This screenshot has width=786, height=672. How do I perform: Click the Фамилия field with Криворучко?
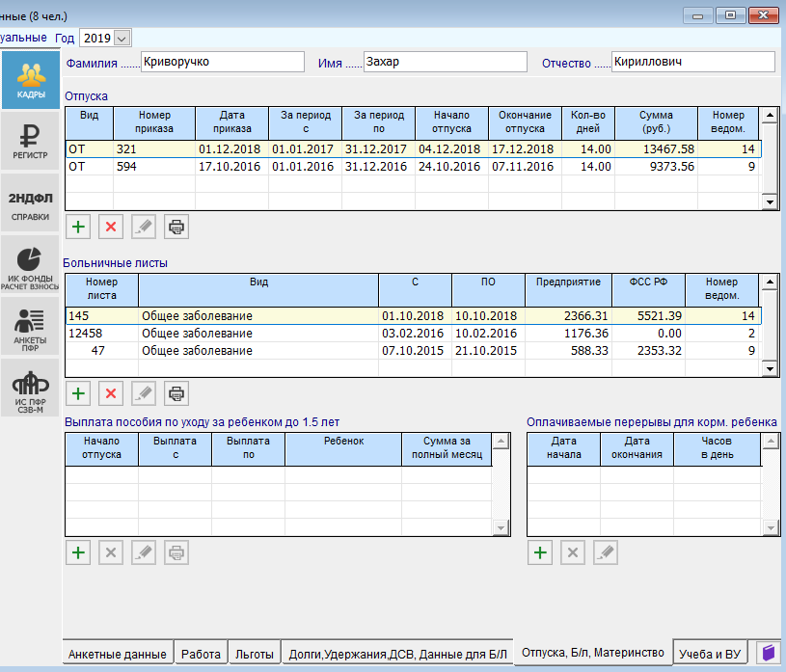pyautogui.click(x=223, y=62)
